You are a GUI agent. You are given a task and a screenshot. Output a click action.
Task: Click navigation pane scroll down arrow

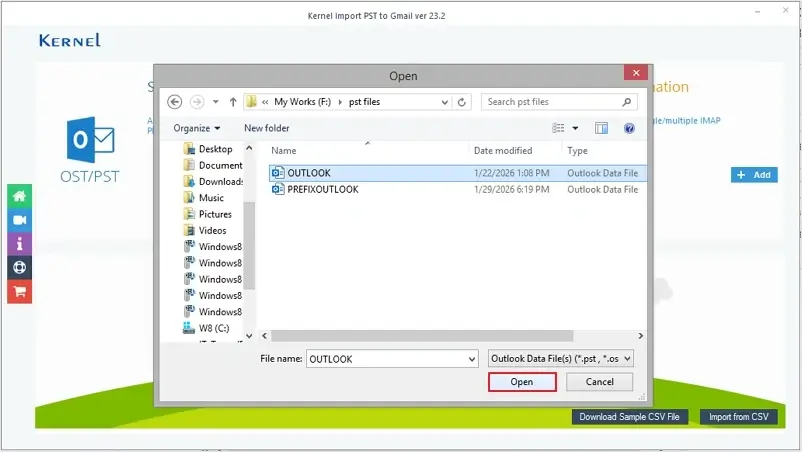click(x=249, y=336)
